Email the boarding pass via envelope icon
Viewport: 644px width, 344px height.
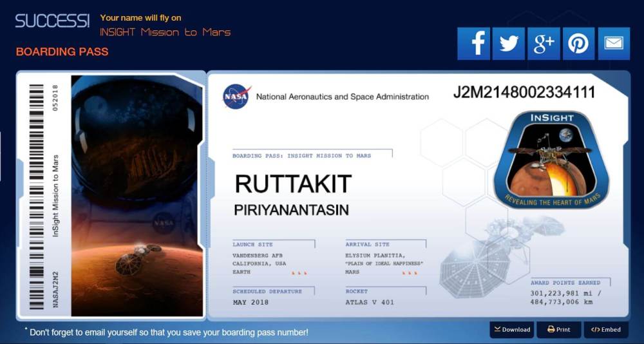pyautogui.click(x=614, y=44)
